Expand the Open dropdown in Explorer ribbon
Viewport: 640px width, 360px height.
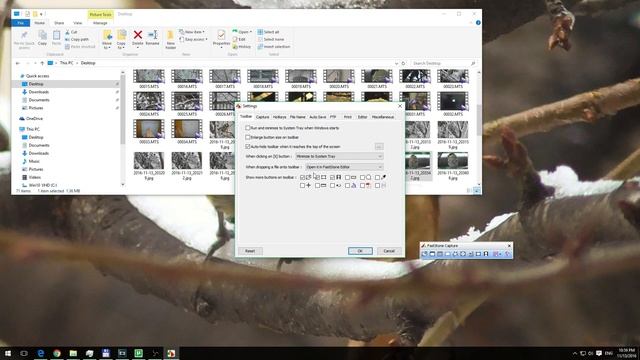[251, 32]
